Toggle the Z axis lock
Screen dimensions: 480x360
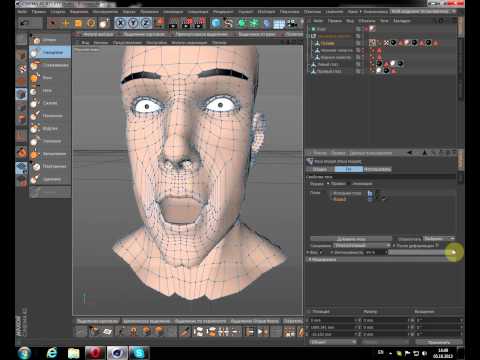pos(146,23)
